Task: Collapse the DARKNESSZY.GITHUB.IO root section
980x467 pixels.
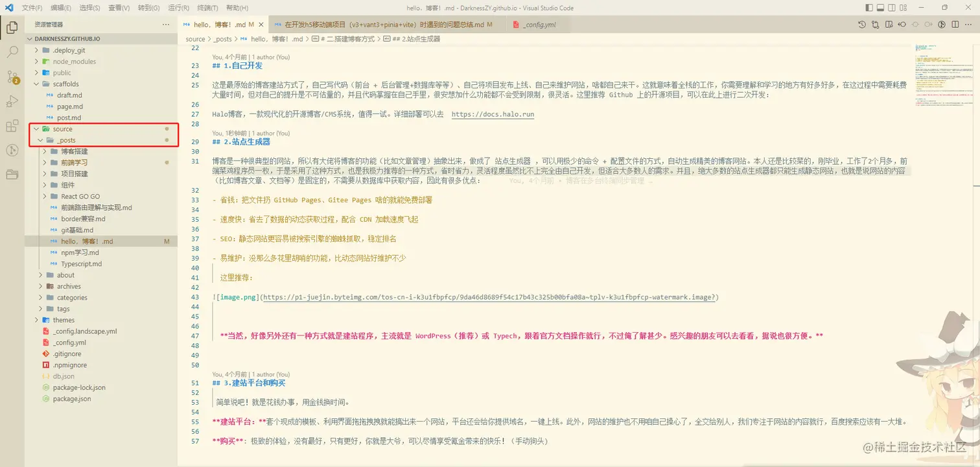Action: coord(100,39)
